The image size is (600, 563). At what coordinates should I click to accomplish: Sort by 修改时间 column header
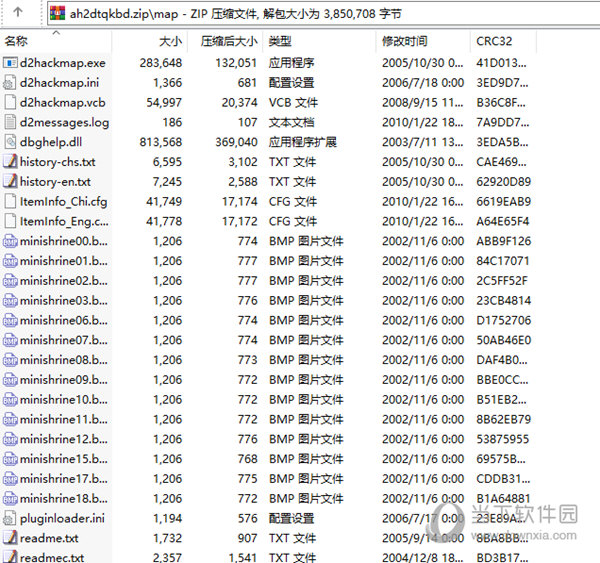point(404,41)
